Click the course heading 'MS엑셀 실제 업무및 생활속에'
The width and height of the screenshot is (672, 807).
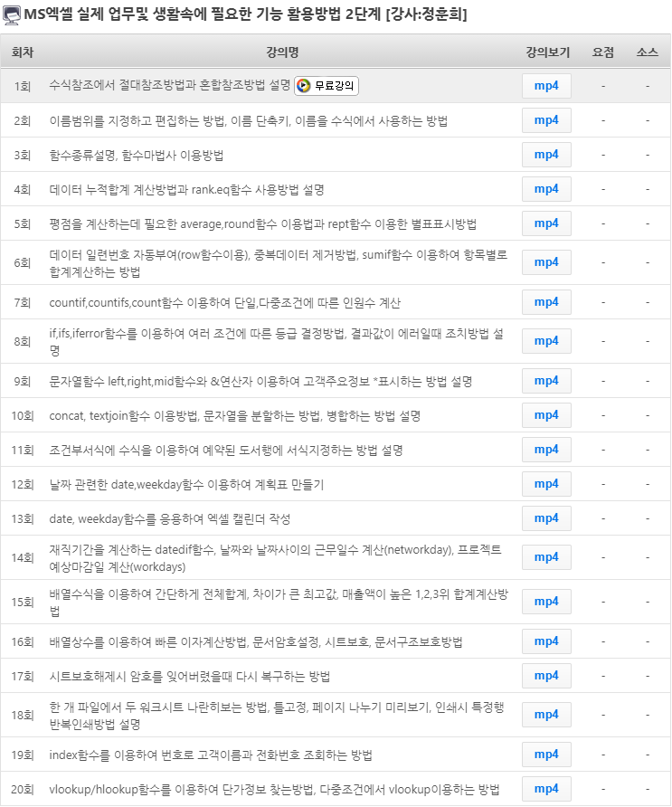[x=246, y=14]
